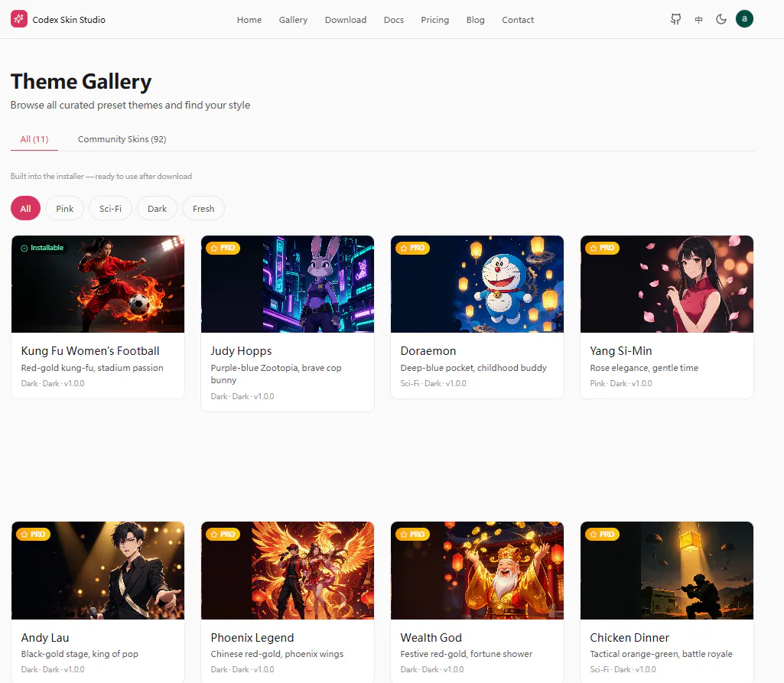Image resolution: width=784 pixels, height=683 pixels.
Task: Click the 'Built into the installer' note
Action: coord(101,176)
